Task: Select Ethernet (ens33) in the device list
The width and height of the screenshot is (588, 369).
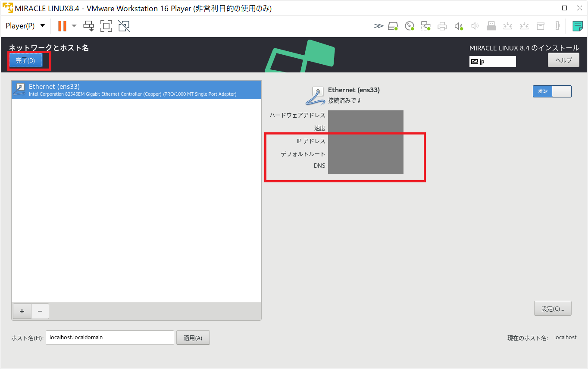Action: 136,90
